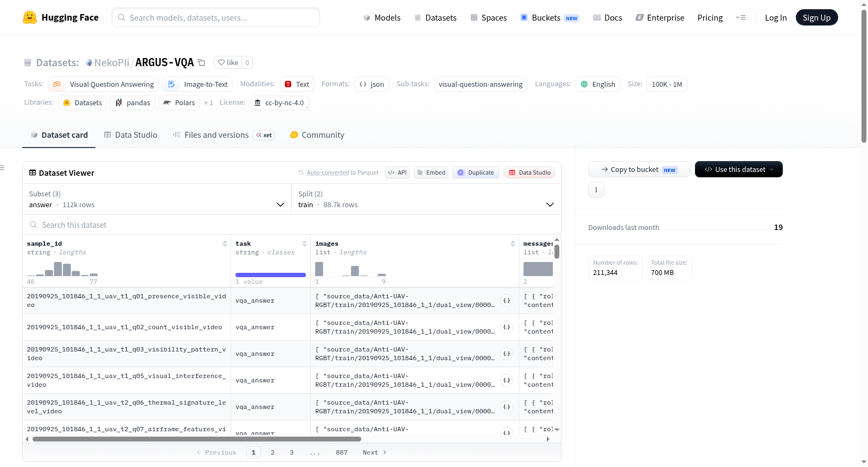The width and height of the screenshot is (868, 467).
Task: Click the Auto-converted to Parquet link
Action: point(342,172)
